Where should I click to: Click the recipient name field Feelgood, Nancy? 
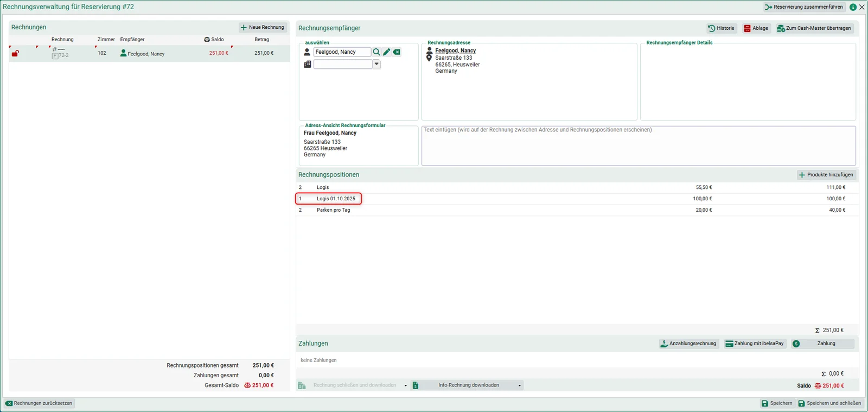tap(342, 52)
